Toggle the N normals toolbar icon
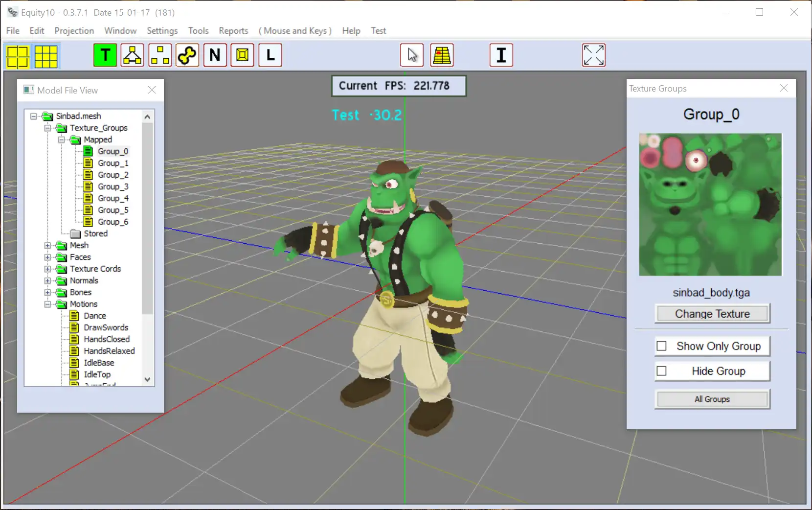Image resolution: width=812 pixels, height=510 pixels. (x=215, y=55)
